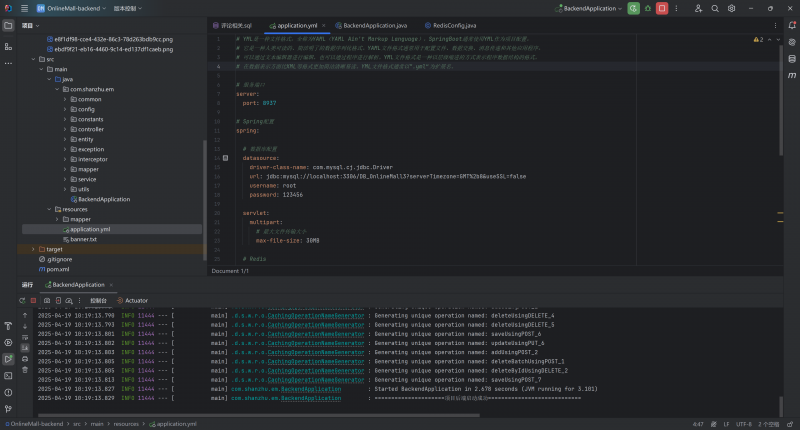The image size is (800, 430).
Task: Open the Git tool window icon
Action: point(8,407)
